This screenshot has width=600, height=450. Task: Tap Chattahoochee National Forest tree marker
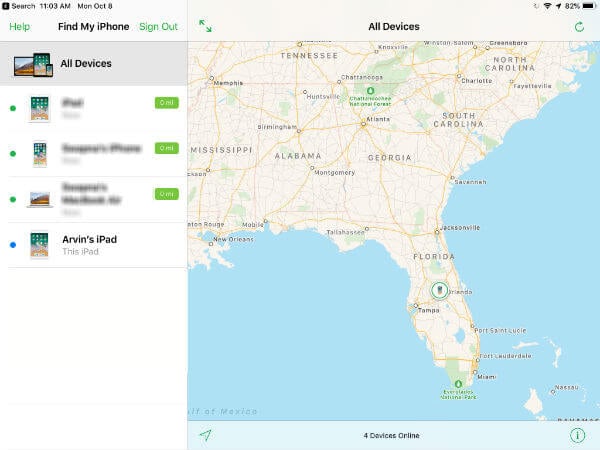(x=370, y=91)
